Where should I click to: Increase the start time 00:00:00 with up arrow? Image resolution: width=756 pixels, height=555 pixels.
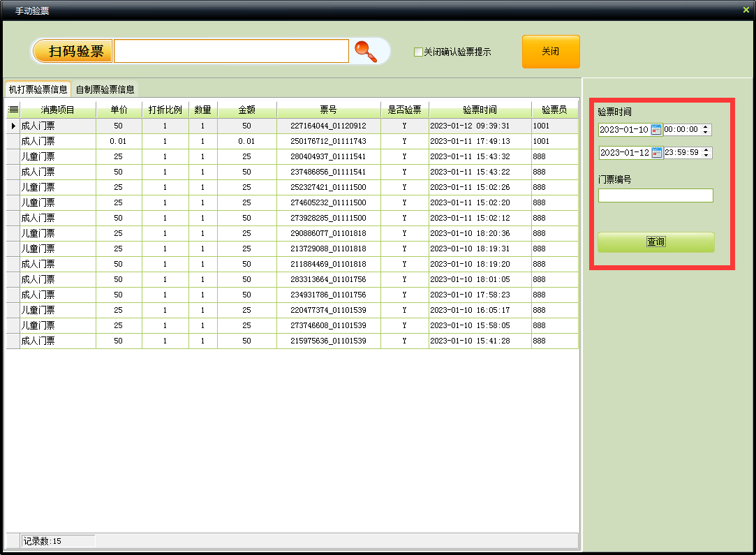(706, 127)
